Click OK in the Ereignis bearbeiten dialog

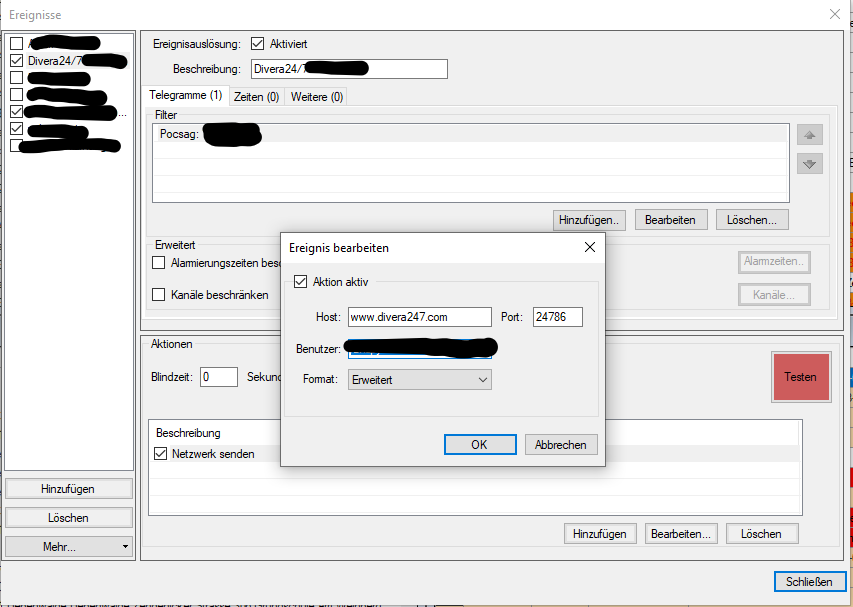tap(480, 444)
